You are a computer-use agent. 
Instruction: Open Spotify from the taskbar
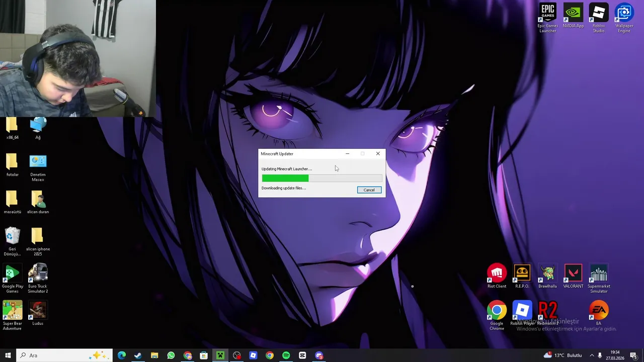point(286,355)
